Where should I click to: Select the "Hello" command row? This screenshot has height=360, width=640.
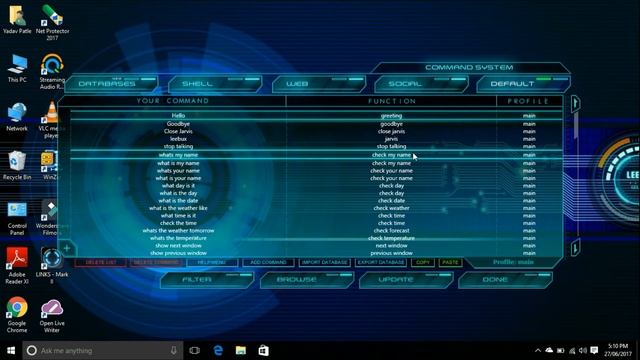point(316,116)
